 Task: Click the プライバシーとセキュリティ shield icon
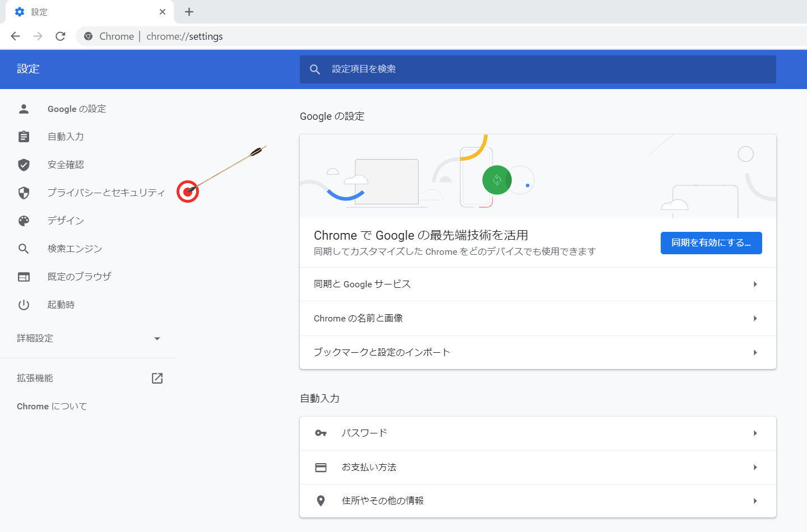coord(24,193)
